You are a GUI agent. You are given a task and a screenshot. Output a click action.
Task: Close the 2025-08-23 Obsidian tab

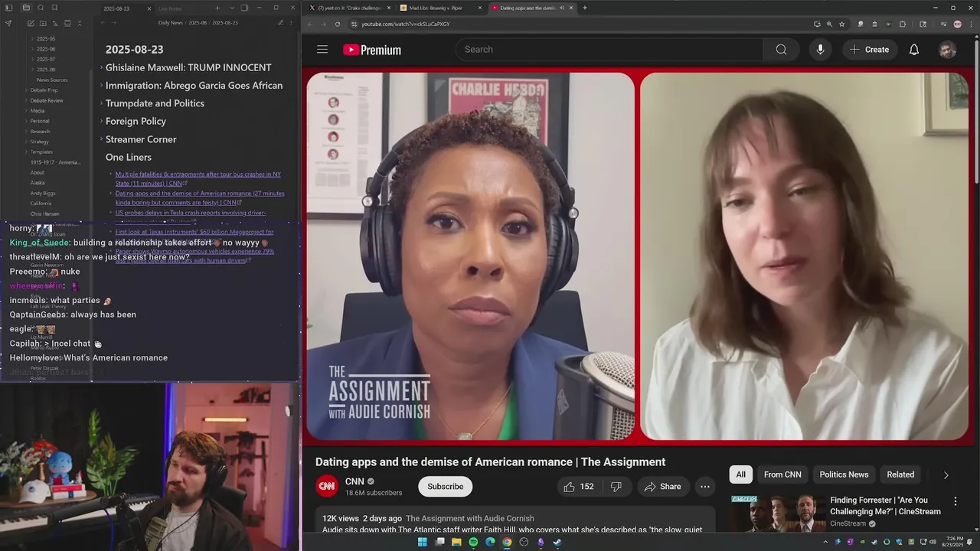point(149,8)
